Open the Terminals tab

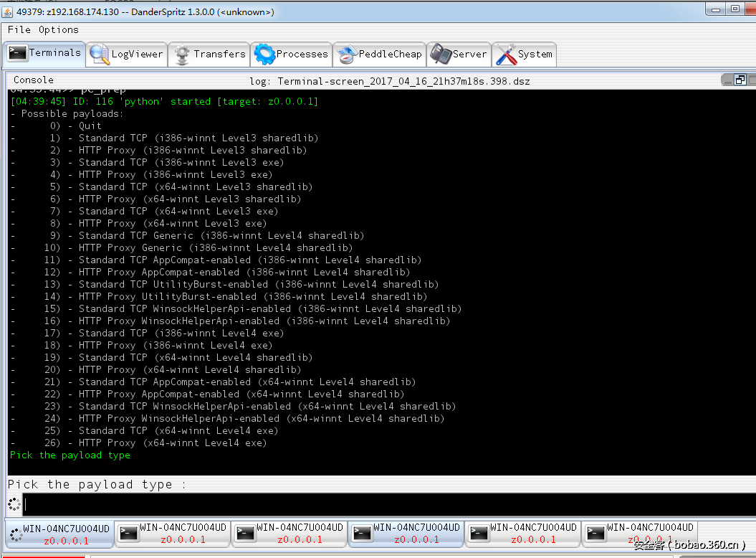[45, 53]
